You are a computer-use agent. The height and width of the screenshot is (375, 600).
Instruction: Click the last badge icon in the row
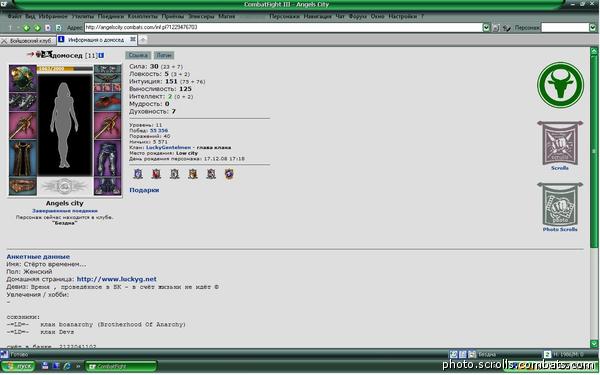(x=229, y=174)
